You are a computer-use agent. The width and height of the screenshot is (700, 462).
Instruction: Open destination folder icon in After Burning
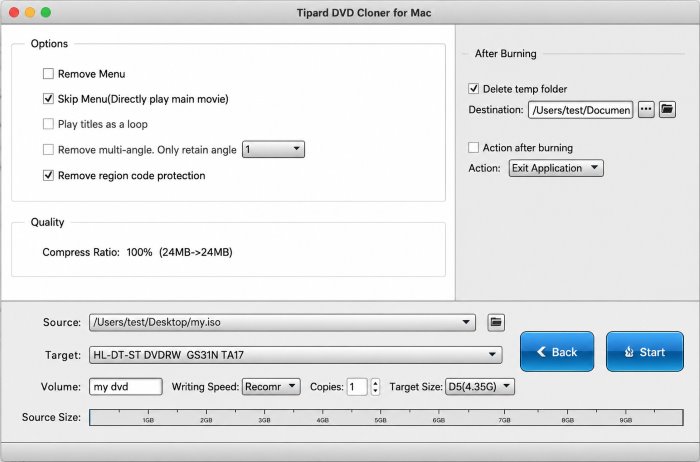point(667,109)
